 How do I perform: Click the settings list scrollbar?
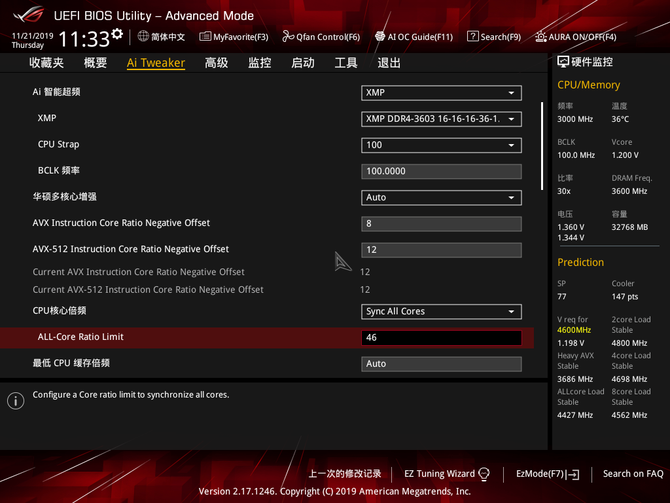[x=542, y=146]
